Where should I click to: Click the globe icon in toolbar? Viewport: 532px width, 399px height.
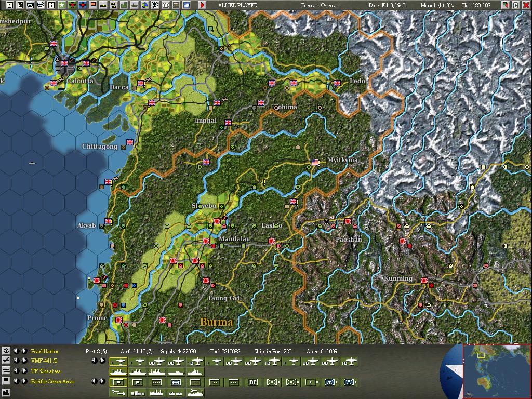[x=145, y=5]
